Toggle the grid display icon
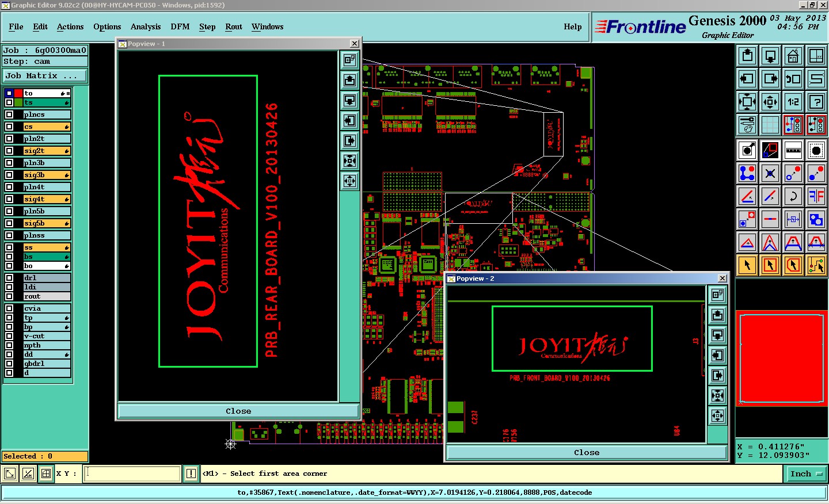Viewport: 829px width, 504px height. pos(770,125)
